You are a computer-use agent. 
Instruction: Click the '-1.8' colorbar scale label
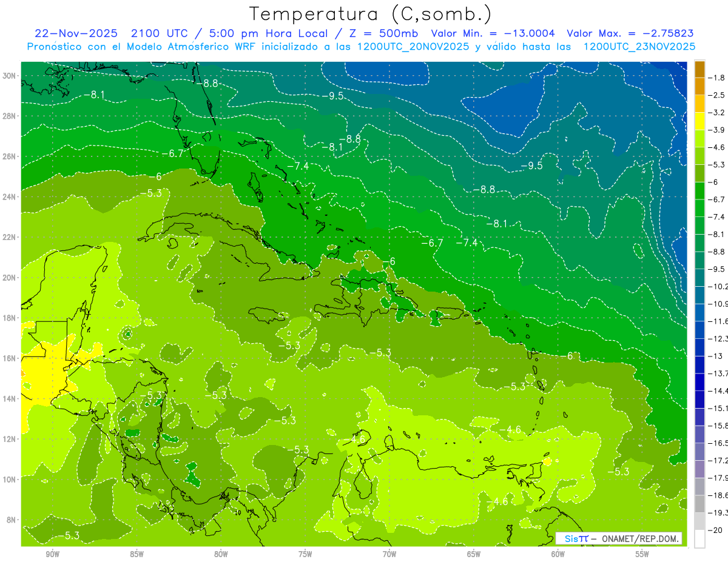tap(718, 78)
